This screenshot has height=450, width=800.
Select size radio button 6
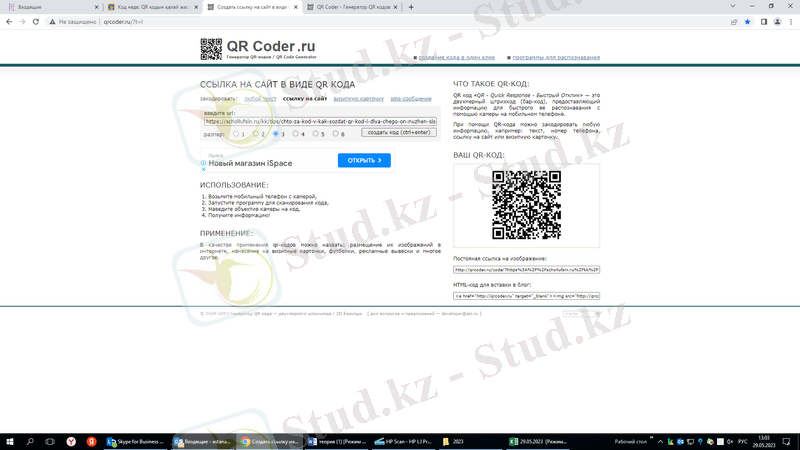[335, 134]
